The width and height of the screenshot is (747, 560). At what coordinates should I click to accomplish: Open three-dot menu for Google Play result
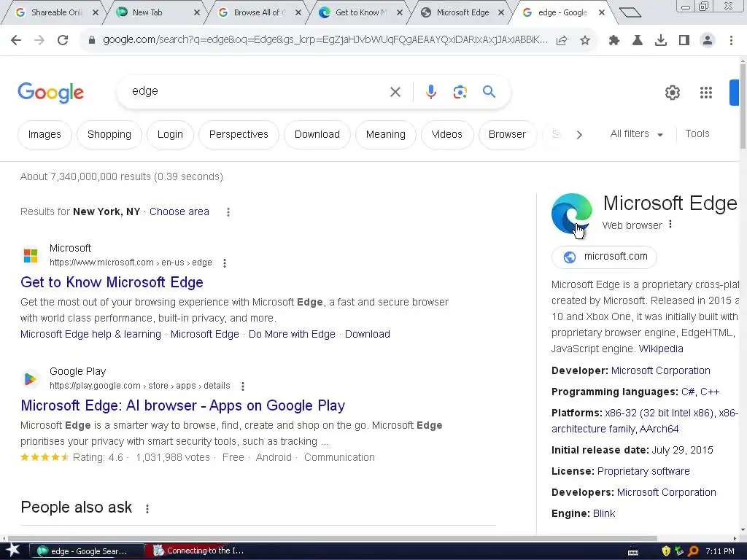click(x=242, y=386)
